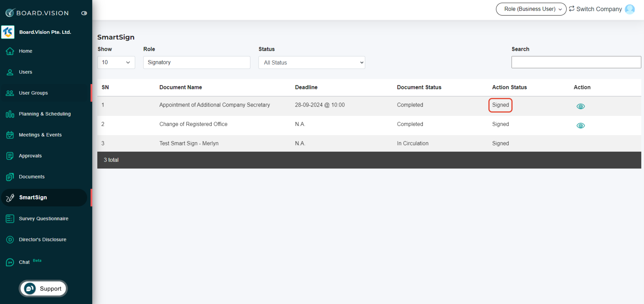644x304 pixels.
Task: Click the Board.Vision Pte. Ltd. company logo
Action: [x=8, y=32]
